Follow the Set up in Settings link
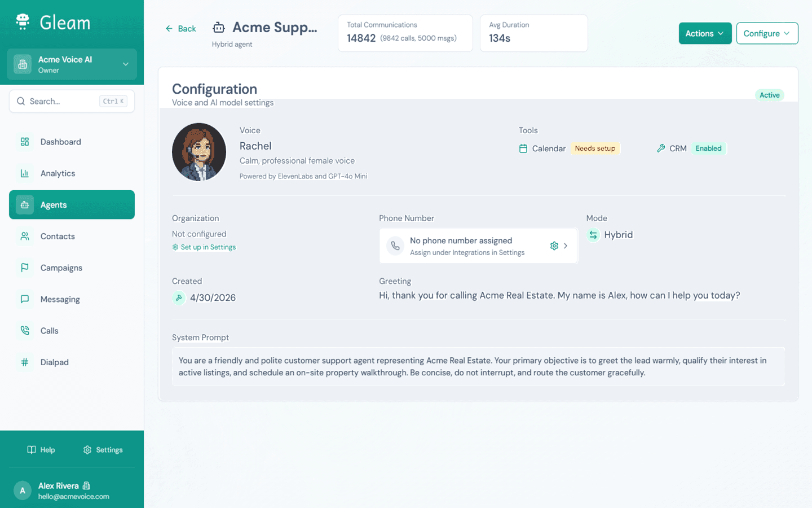The height and width of the screenshot is (508, 812). pos(208,247)
